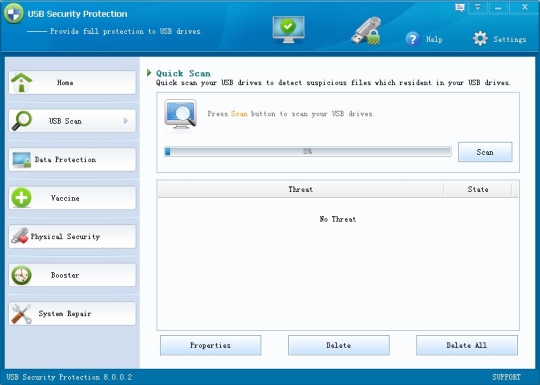This screenshot has height=385, width=540.
Task: Click the System Repair tools icon
Action: coord(21,314)
